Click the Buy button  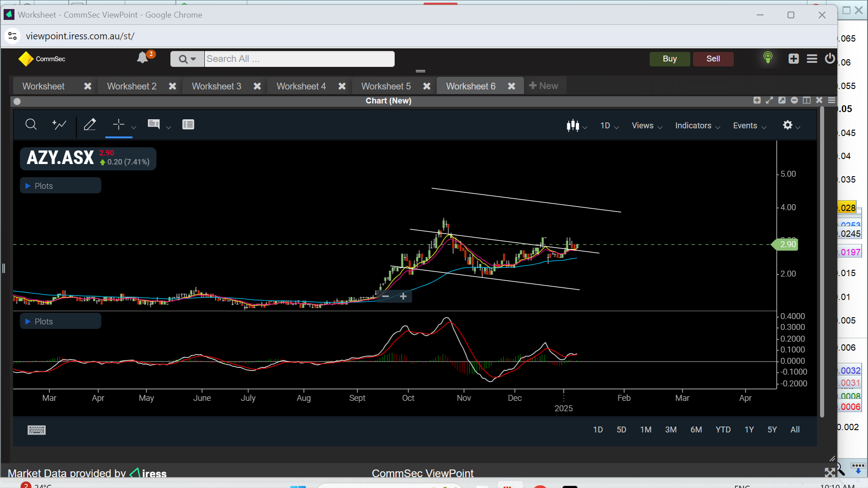[x=670, y=59]
